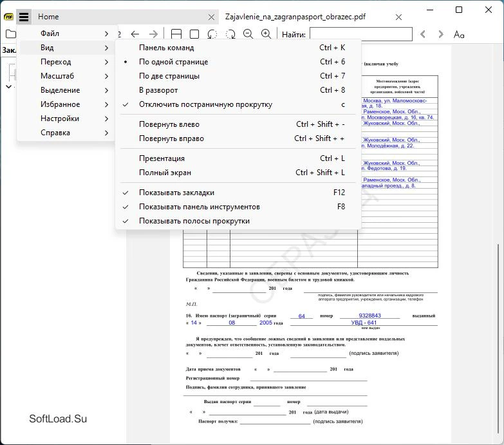Toggle Показывать закладки option
Viewport: 504px width, 445px height.
(238, 193)
